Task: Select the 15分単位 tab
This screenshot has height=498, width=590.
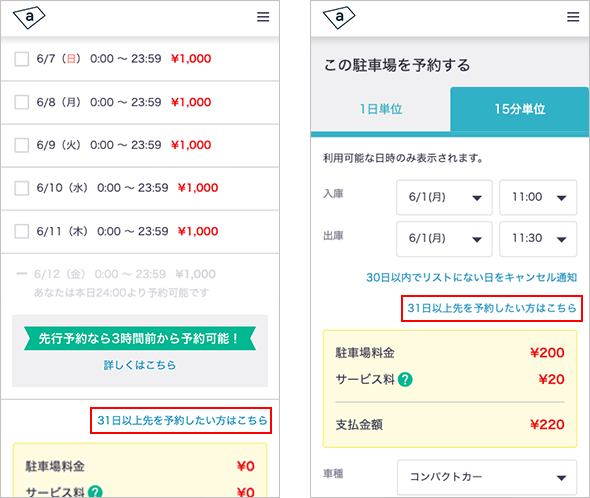Action: click(x=520, y=109)
